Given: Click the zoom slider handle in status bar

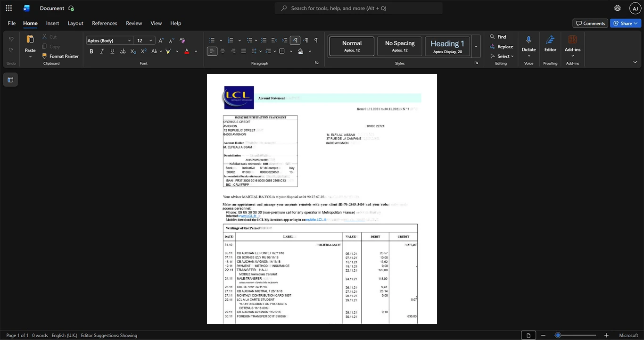Looking at the screenshot, I should coord(558,335).
